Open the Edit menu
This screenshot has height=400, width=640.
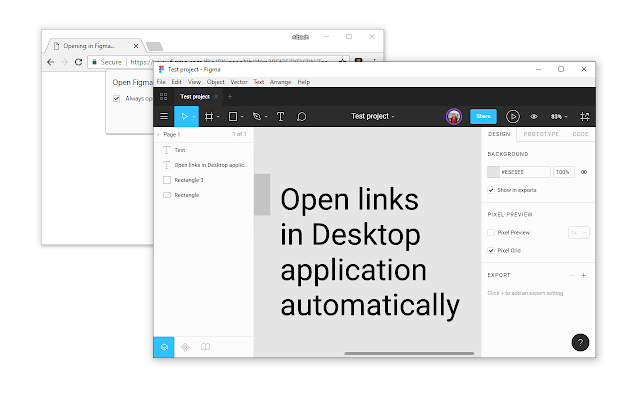[x=176, y=82]
